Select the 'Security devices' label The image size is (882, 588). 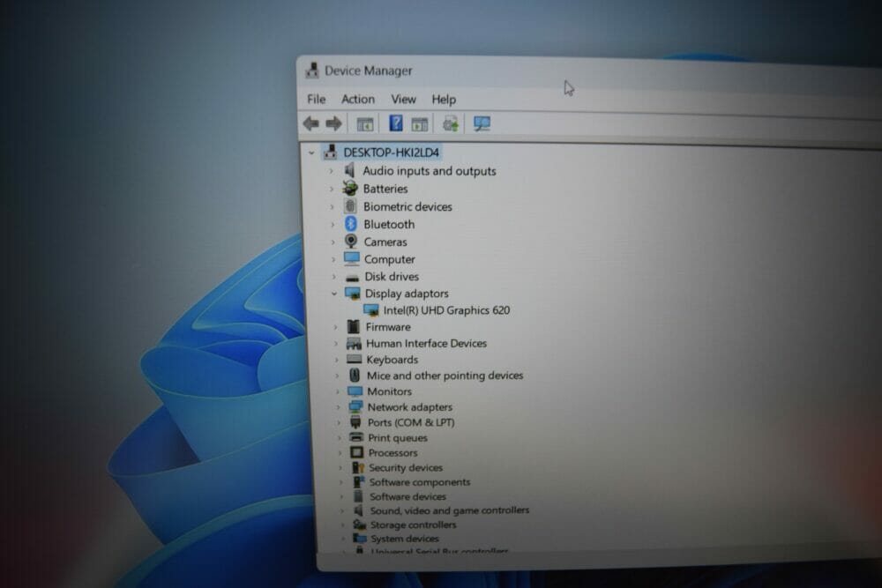tap(406, 467)
